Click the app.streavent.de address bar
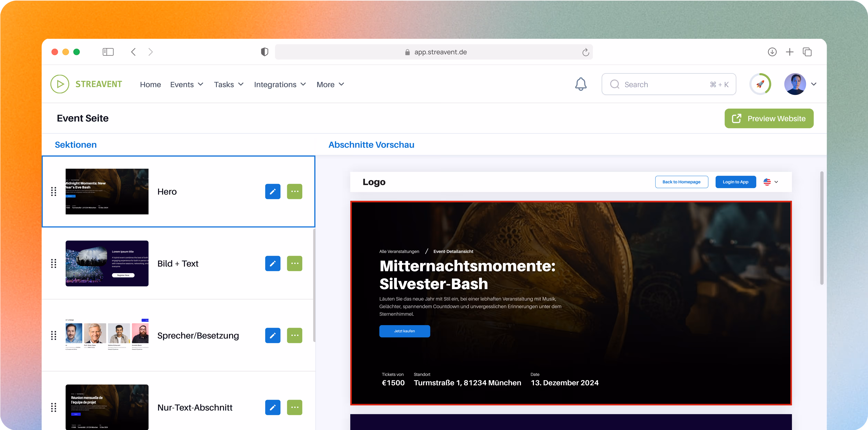The width and height of the screenshot is (868, 430). pos(434,52)
